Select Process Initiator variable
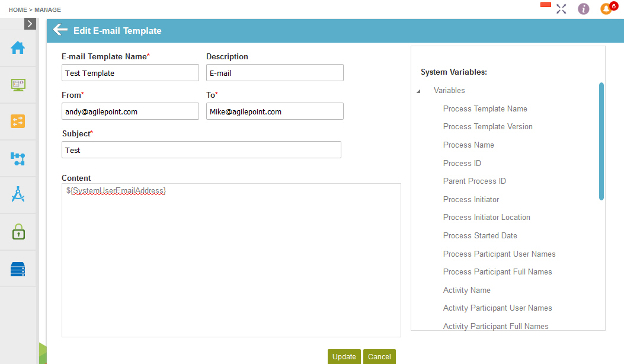 tap(471, 199)
